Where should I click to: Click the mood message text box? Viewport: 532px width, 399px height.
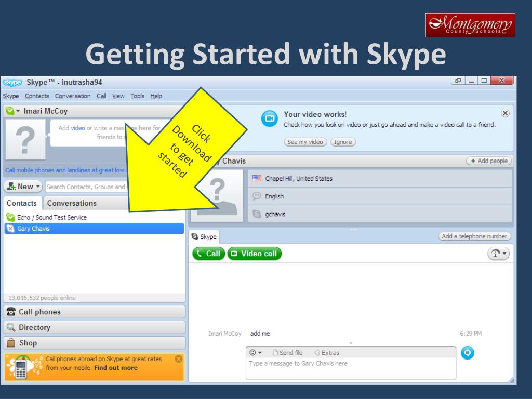click(x=88, y=133)
